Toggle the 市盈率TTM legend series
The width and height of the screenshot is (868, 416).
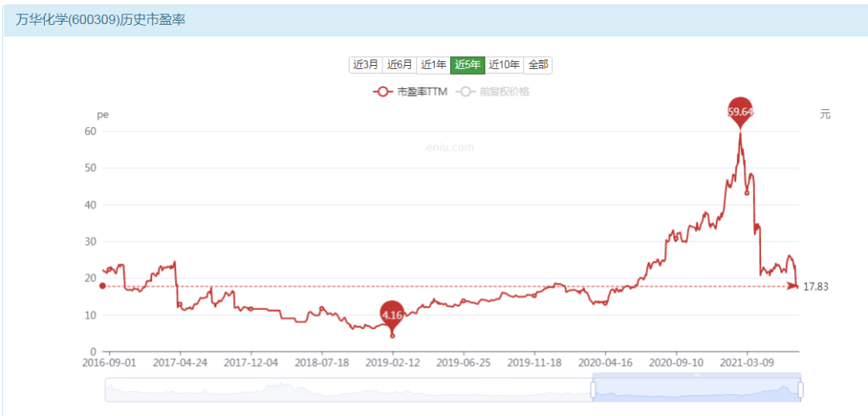(411, 92)
